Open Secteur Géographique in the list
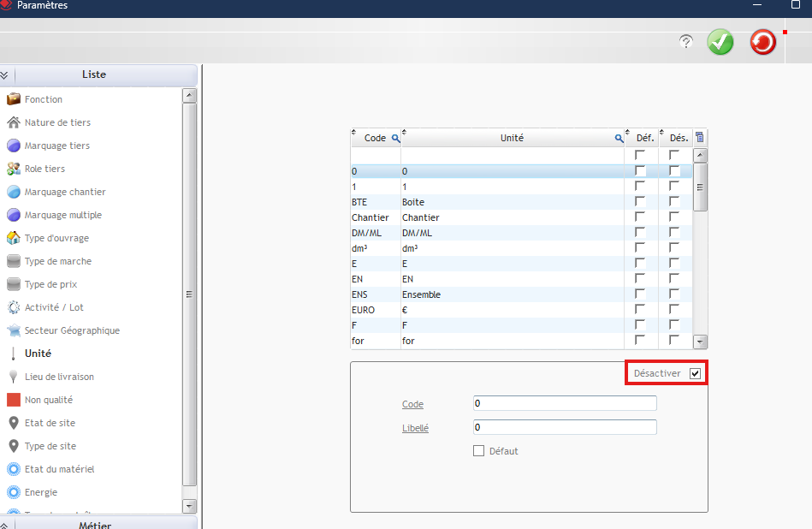Screen dimensions: 812x529 pos(72,330)
